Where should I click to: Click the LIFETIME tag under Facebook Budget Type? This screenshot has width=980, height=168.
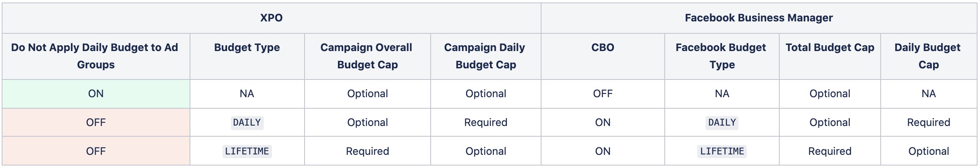click(722, 152)
